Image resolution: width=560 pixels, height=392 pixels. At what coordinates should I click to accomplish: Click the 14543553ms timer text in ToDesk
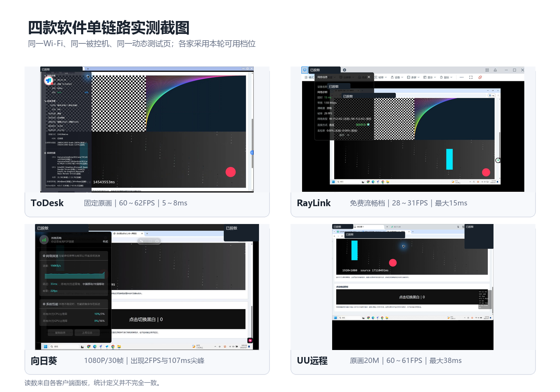tap(104, 182)
